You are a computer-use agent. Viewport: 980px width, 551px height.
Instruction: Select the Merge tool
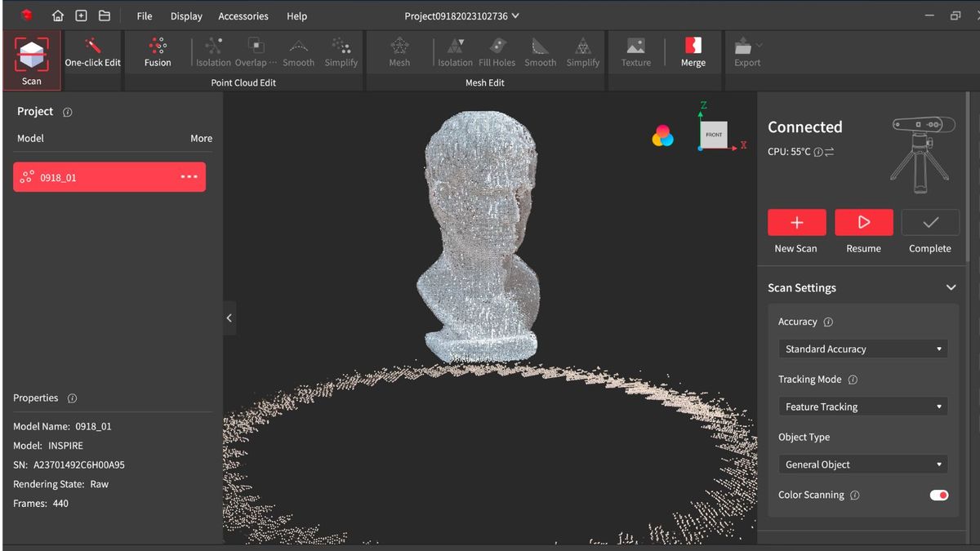point(693,51)
